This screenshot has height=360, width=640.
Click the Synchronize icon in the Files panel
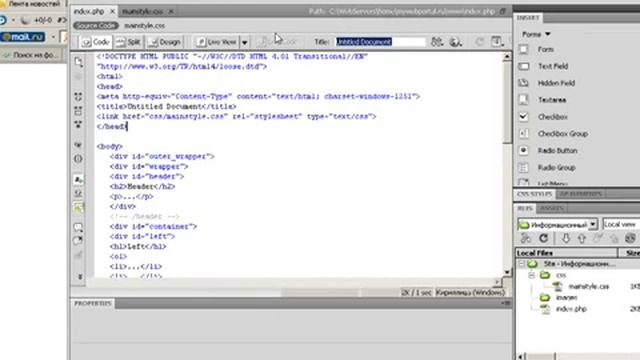click(x=630, y=238)
